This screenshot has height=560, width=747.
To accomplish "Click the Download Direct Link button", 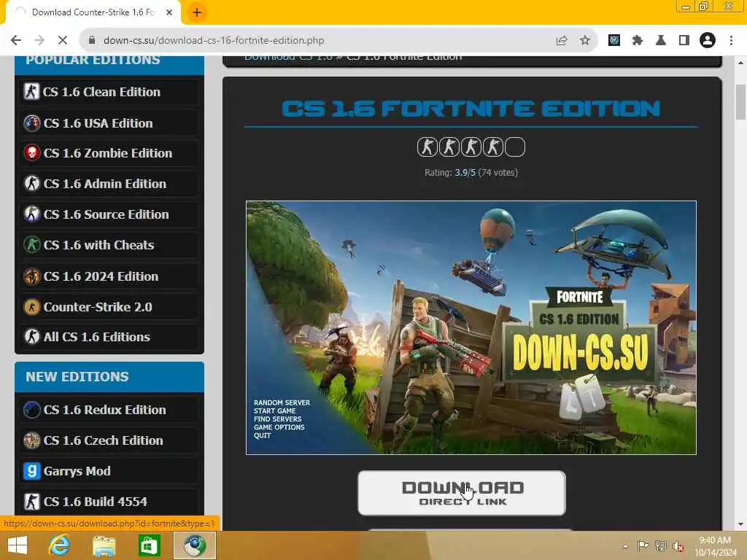I will pyautogui.click(x=462, y=493).
